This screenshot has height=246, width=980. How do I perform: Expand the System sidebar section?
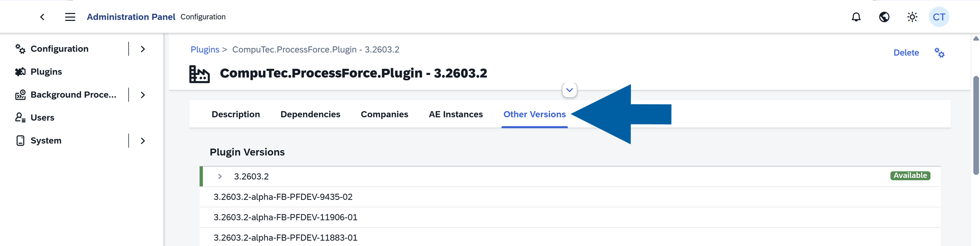pyautogui.click(x=143, y=140)
